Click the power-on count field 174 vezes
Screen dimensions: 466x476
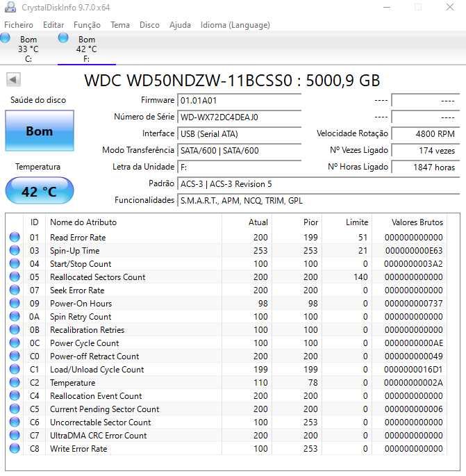[x=426, y=151]
